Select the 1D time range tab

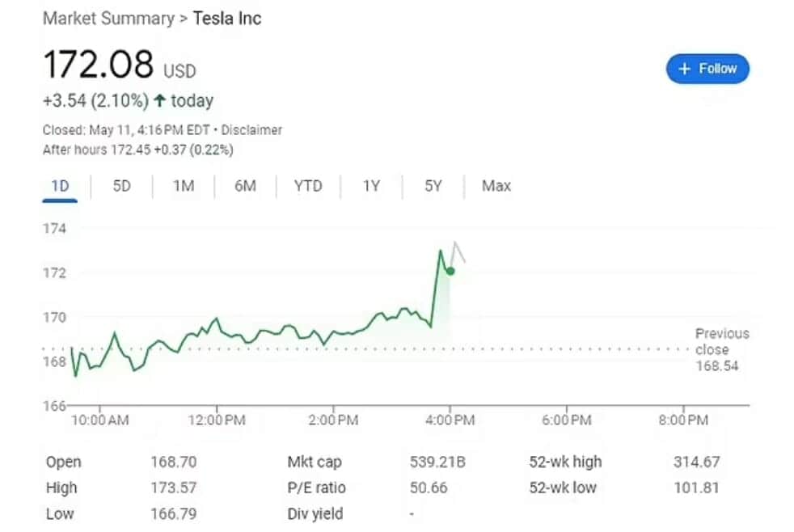tap(60, 186)
